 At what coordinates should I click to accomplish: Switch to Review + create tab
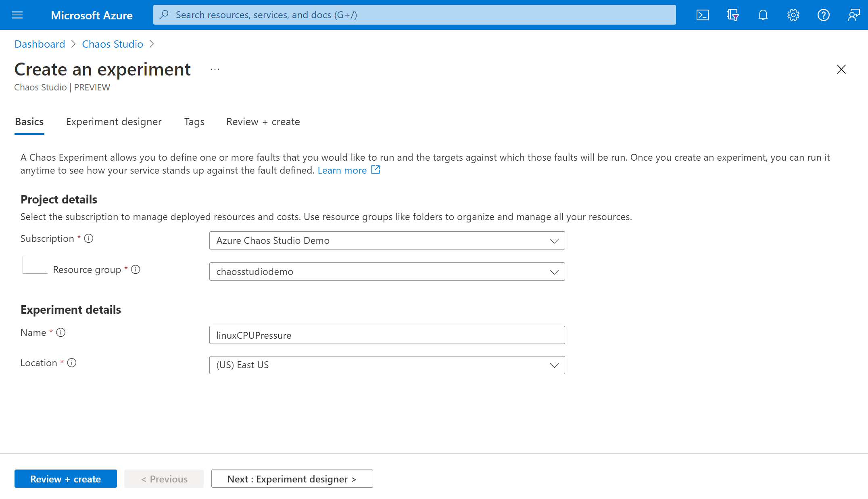263,121
